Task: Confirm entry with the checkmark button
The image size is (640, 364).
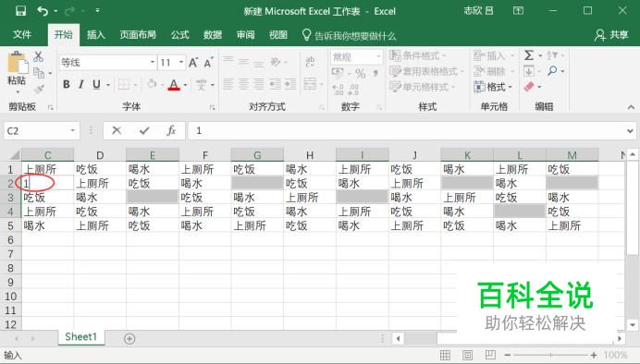Action: point(143,130)
